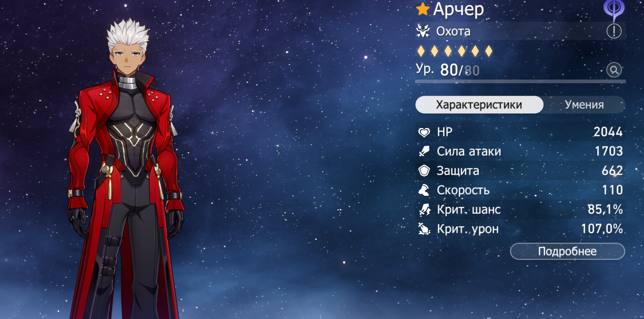This screenshot has width=644, height=319.
Task: Click the Защита shield icon
Action: click(x=424, y=171)
